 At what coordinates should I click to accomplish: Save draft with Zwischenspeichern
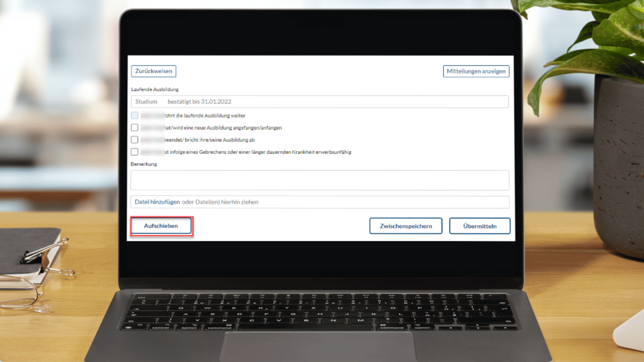[x=406, y=226]
